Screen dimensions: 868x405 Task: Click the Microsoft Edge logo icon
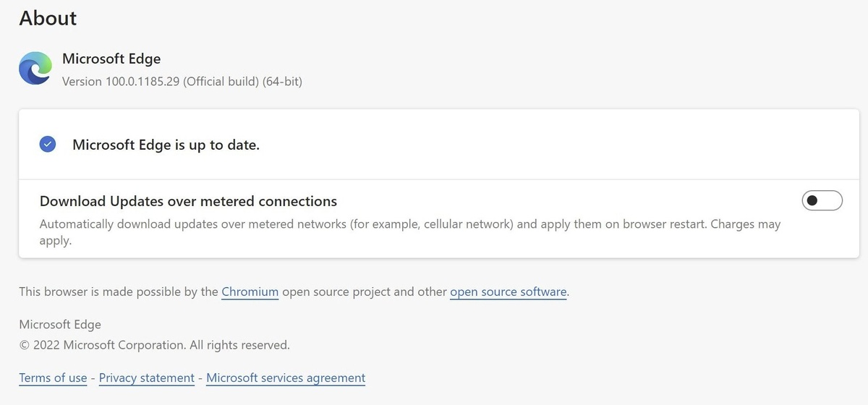35,69
